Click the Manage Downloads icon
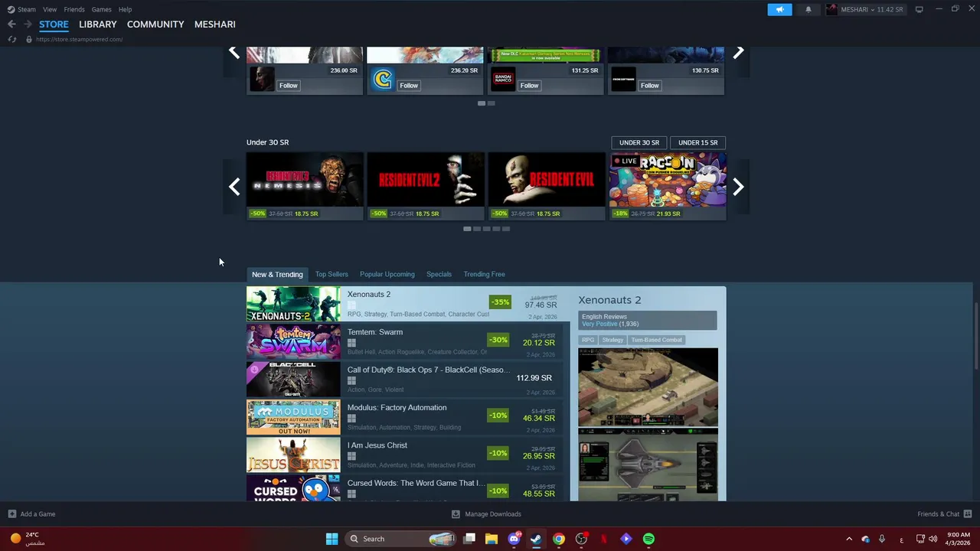Image resolution: width=980 pixels, height=551 pixels. 456,514
